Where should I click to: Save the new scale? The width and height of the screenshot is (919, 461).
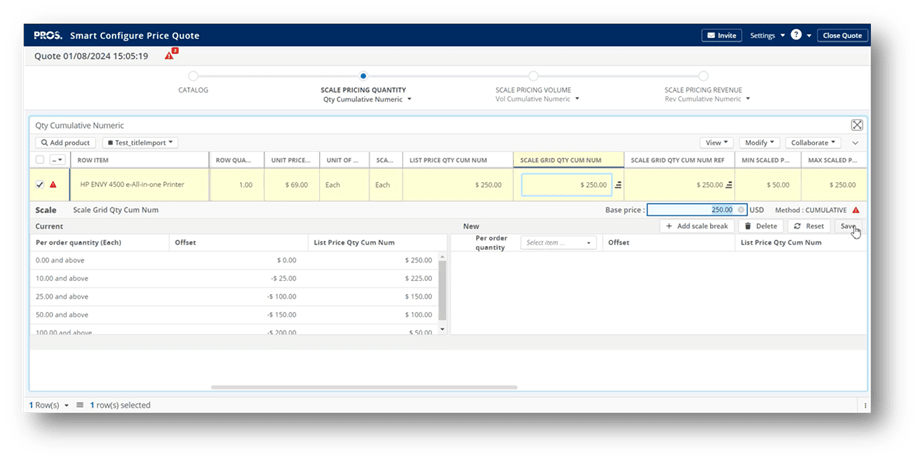pos(848,226)
